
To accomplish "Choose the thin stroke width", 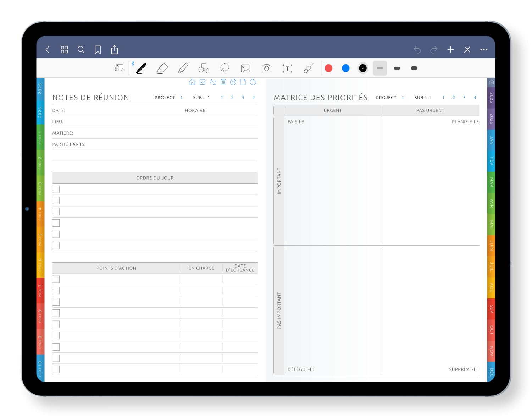I will (x=380, y=68).
